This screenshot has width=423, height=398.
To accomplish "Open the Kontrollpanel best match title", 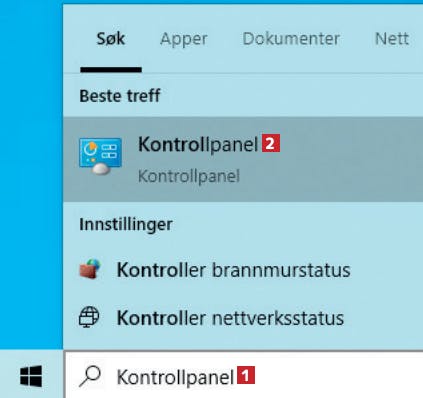I will pos(198,145).
